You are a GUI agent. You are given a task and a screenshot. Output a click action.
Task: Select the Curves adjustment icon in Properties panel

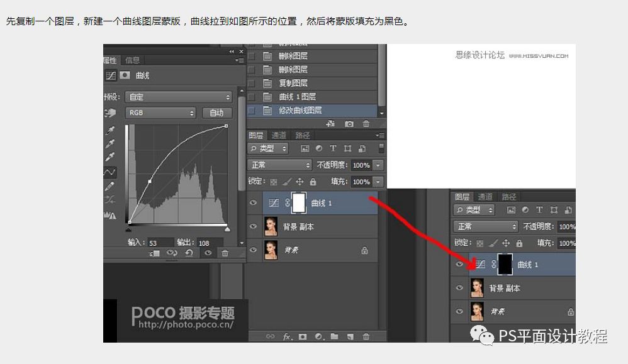coord(109,74)
